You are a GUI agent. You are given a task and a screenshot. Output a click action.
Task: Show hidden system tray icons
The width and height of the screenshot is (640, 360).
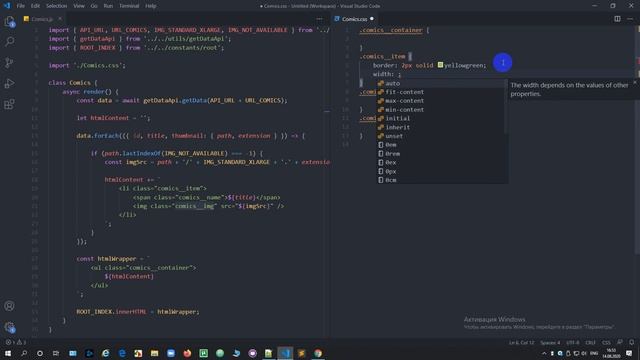point(544,353)
